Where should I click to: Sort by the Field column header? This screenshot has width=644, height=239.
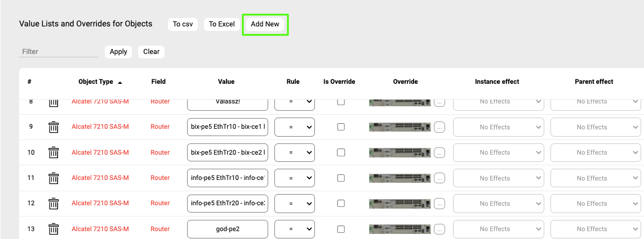[x=158, y=82]
